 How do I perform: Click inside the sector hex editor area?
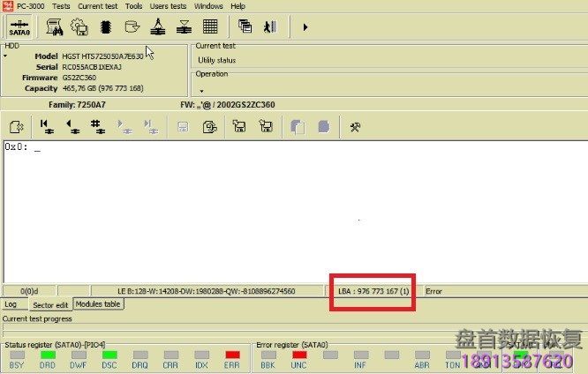point(296,212)
